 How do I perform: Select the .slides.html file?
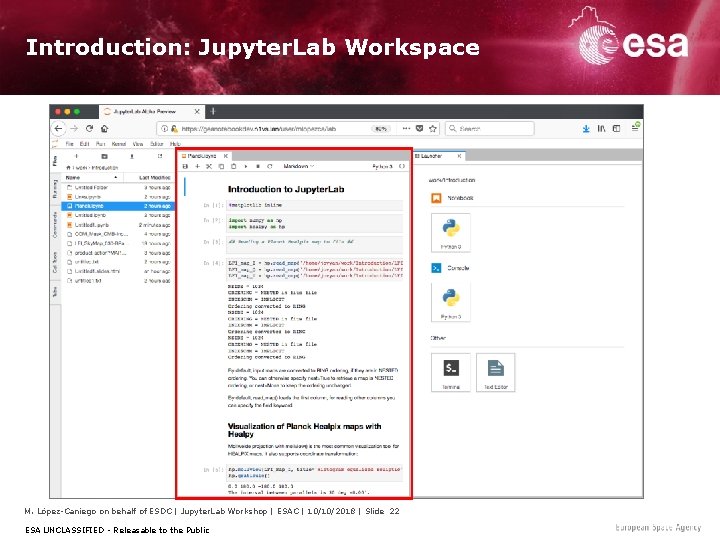118,271
